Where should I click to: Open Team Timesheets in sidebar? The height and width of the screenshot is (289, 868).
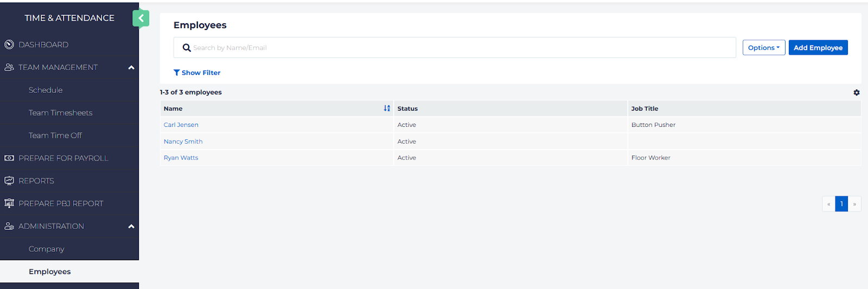pyautogui.click(x=60, y=113)
